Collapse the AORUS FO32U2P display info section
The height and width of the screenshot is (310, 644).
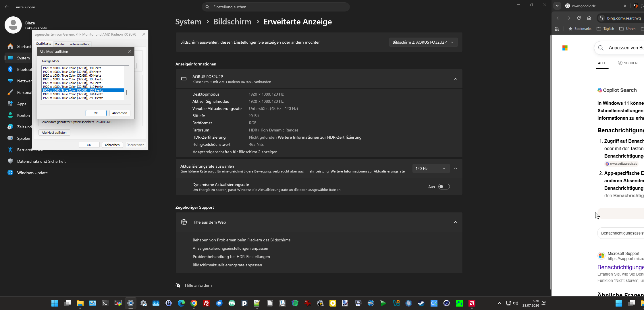[x=456, y=79]
